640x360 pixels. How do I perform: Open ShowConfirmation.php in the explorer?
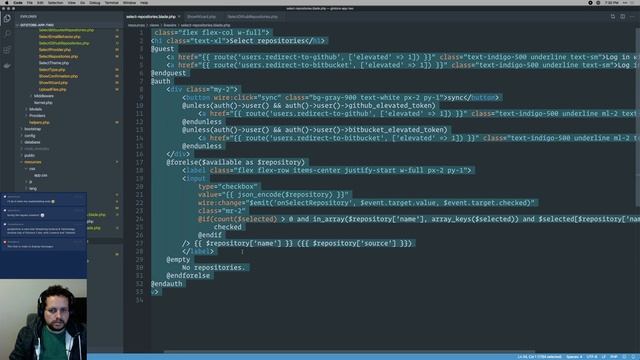(x=58, y=76)
